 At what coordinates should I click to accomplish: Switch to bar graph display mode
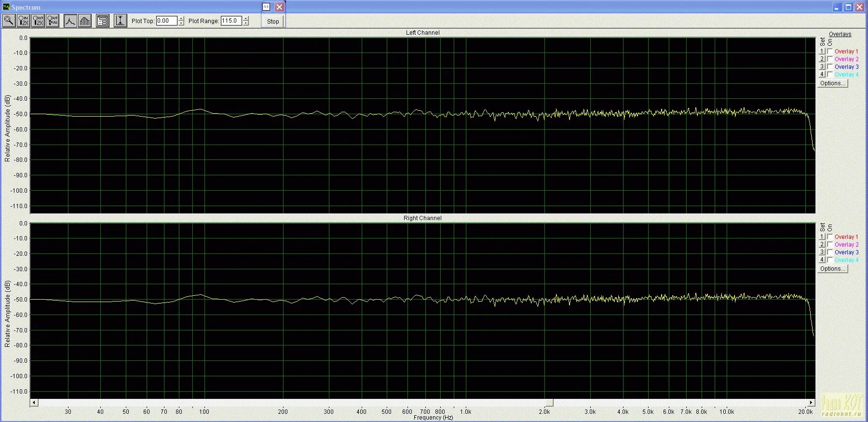click(85, 21)
